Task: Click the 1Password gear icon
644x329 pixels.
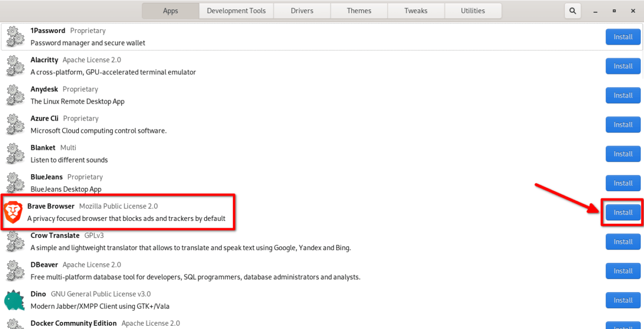Action: (15, 37)
